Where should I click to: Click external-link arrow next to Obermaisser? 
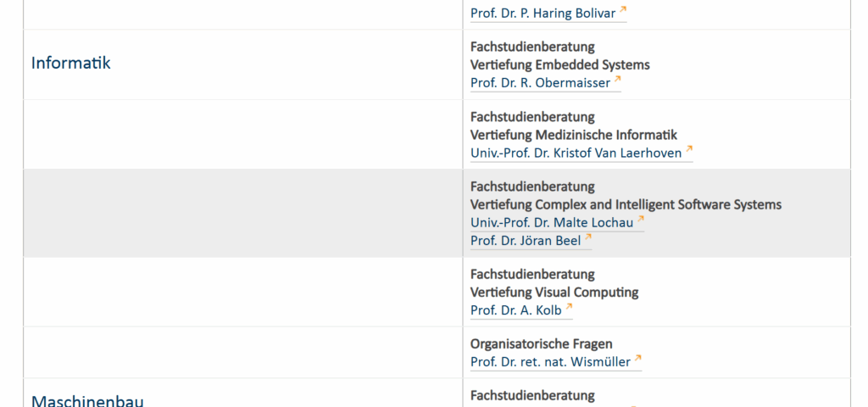coord(617,79)
